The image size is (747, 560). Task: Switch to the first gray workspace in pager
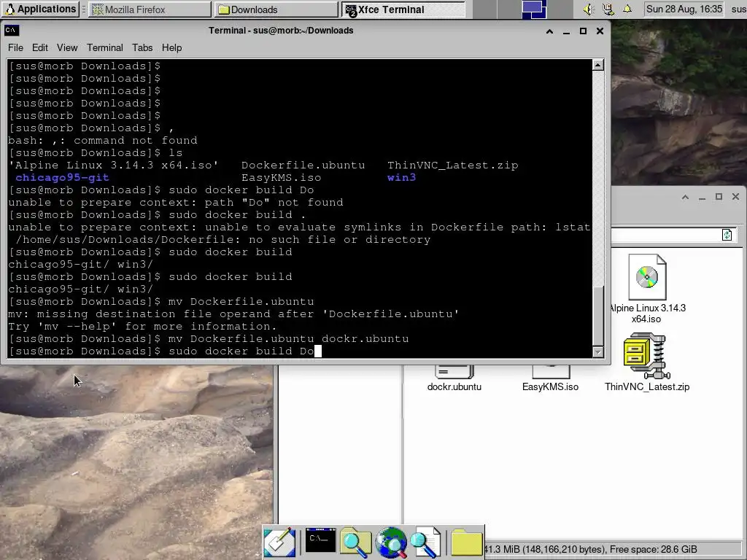[484, 9]
